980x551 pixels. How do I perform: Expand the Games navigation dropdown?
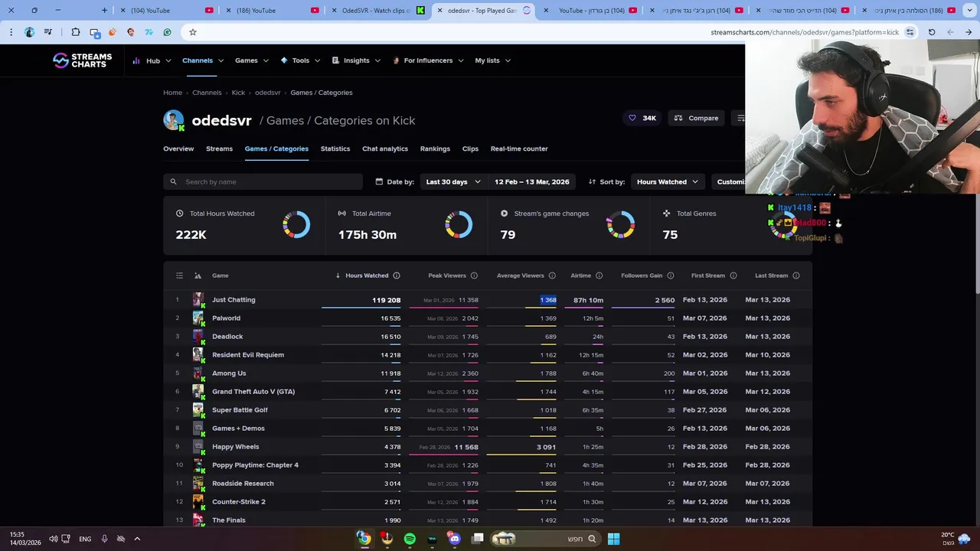click(x=252, y=60)
